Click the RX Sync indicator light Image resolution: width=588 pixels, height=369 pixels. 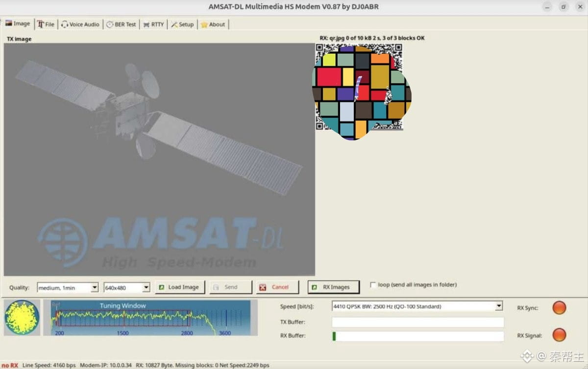click(x=559, y=308)
